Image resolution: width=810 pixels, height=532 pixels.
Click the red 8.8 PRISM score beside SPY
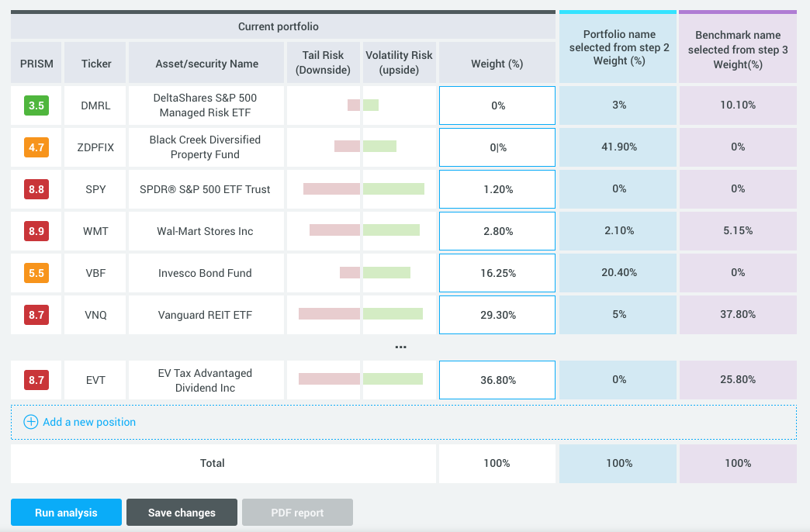pos(36,188)
